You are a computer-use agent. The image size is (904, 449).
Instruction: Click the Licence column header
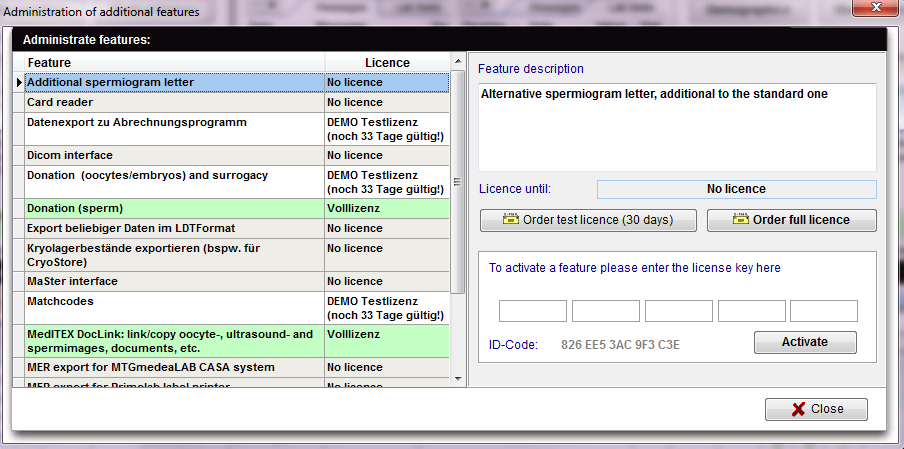(387, 62)
